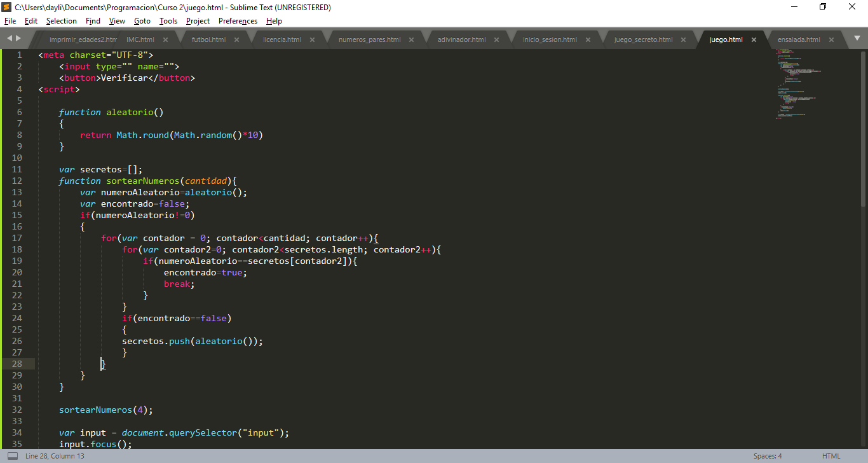Close the futbol.html tab
Viewport: 868px width, 463px height.
click(x=237, y=39)
